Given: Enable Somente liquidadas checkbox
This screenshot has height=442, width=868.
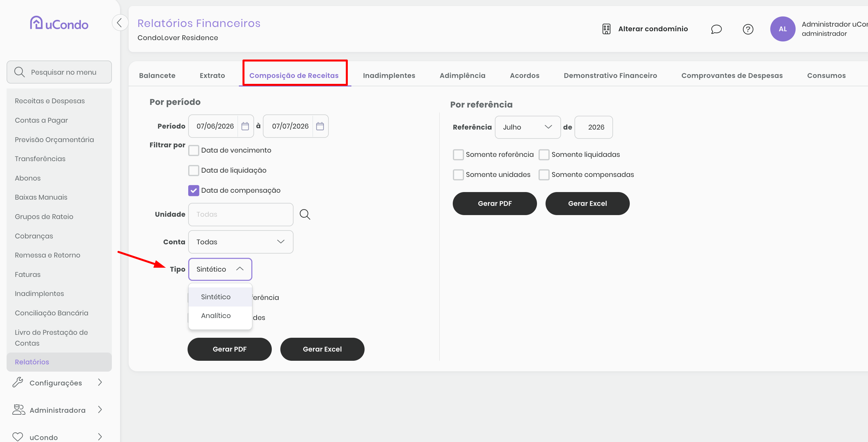Looking at the screenshot, I should pyautogui.click(x=544, y=155).
